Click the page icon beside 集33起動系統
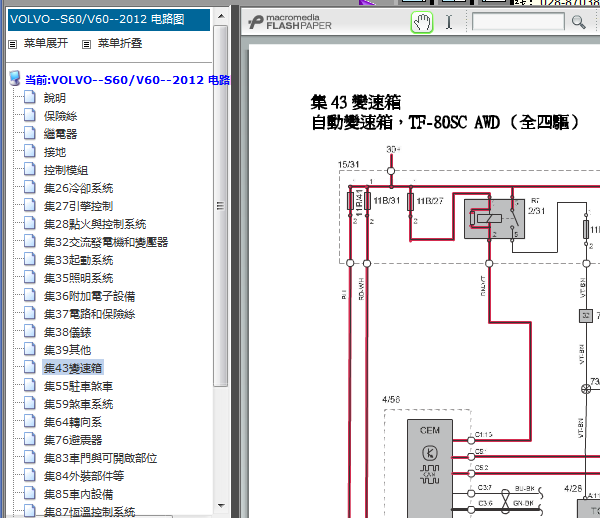This screenshot has height=518, width=600. pyautogui.click(x=30, y=259)
